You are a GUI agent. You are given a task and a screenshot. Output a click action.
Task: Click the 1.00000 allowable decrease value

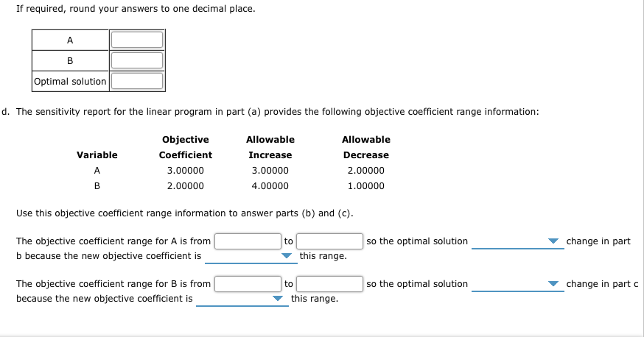(x=366, y=186)
